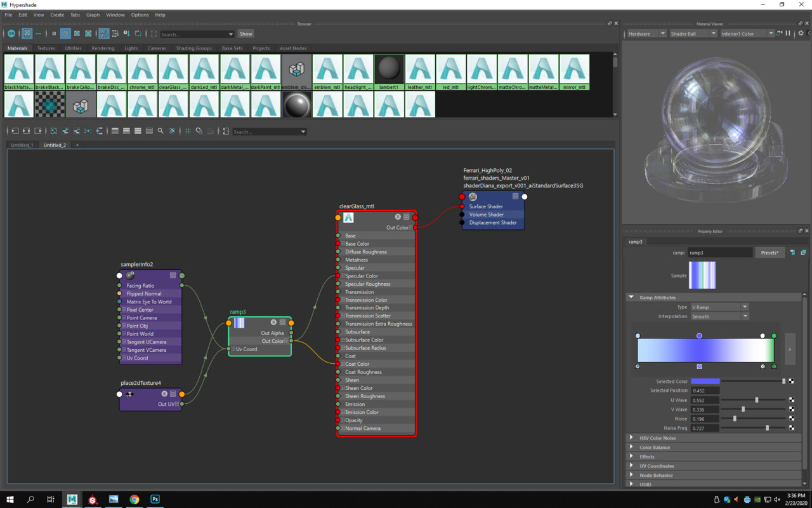Viewport: 812px width, 508px height.
Task: Open the Shader Ball geometry dropdown
Action: 693,34
